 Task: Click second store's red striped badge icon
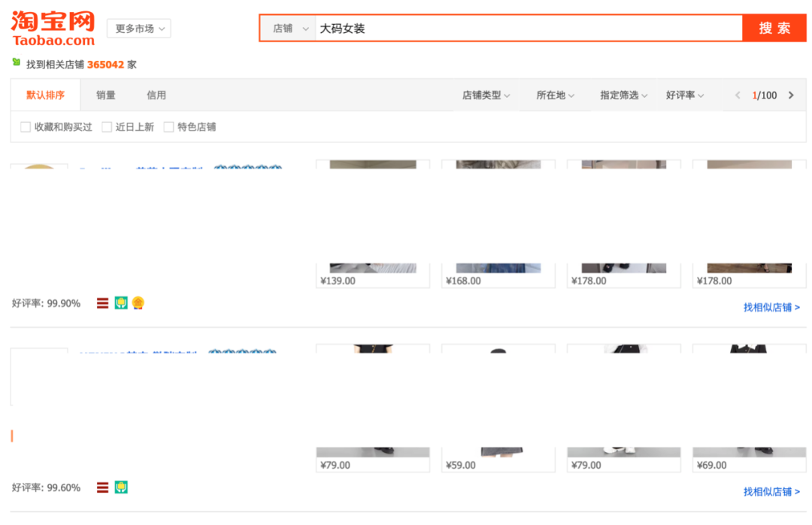[x=103, y=487]
